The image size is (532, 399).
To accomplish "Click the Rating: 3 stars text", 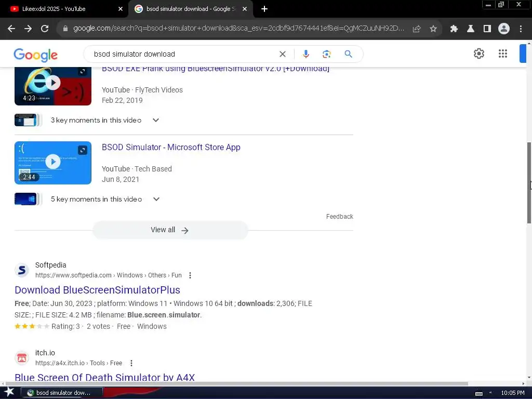I will pos(65,326).
